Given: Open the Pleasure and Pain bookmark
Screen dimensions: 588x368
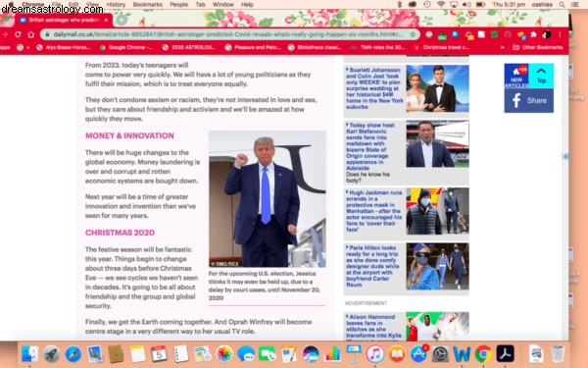Looking at the screenshot, I should (253, 47).
